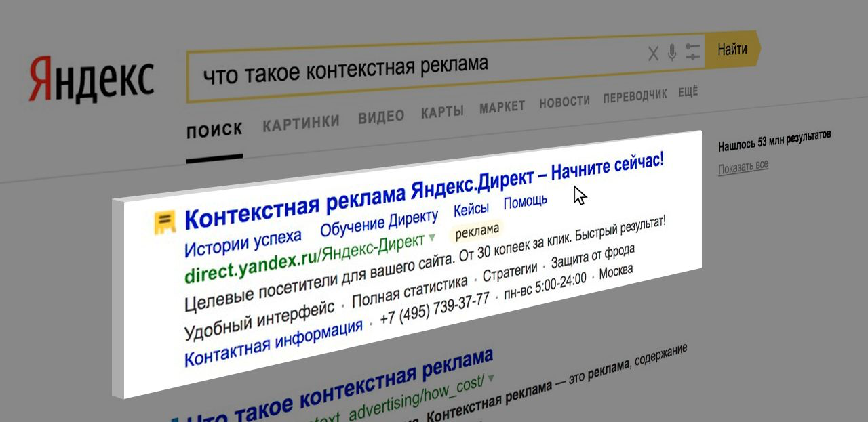Open the Помощь sitelink
This screenshot has width=868, height=422.
pos(526,202)
